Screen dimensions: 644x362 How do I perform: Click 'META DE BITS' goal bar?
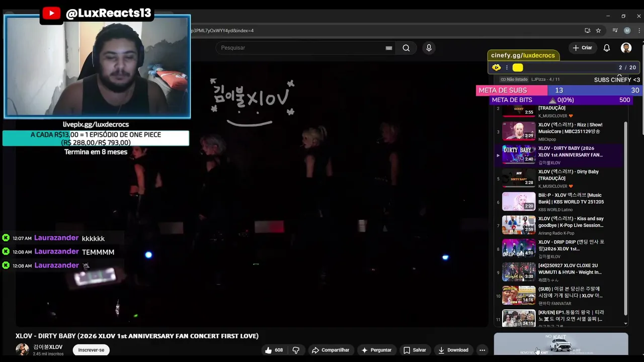click(561, 100)
